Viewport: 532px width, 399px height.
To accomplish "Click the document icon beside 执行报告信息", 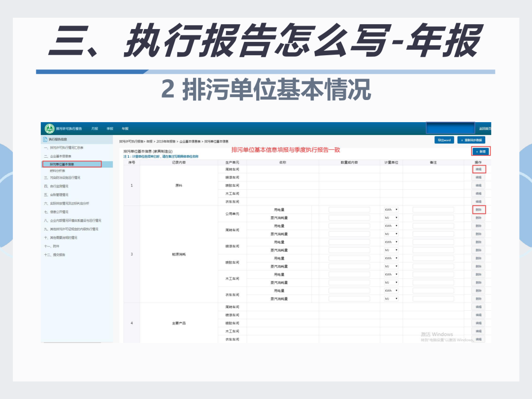I will 45,139.
